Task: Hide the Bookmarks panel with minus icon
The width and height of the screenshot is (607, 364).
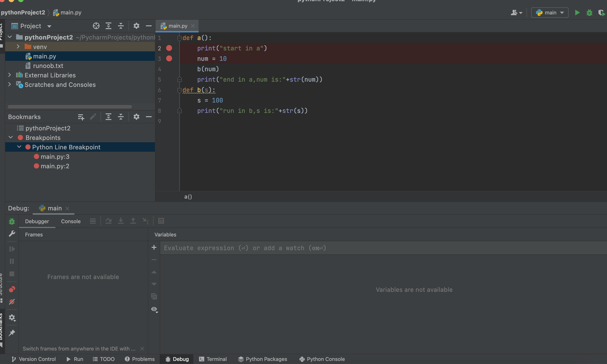Action: [x=149, y=117]
